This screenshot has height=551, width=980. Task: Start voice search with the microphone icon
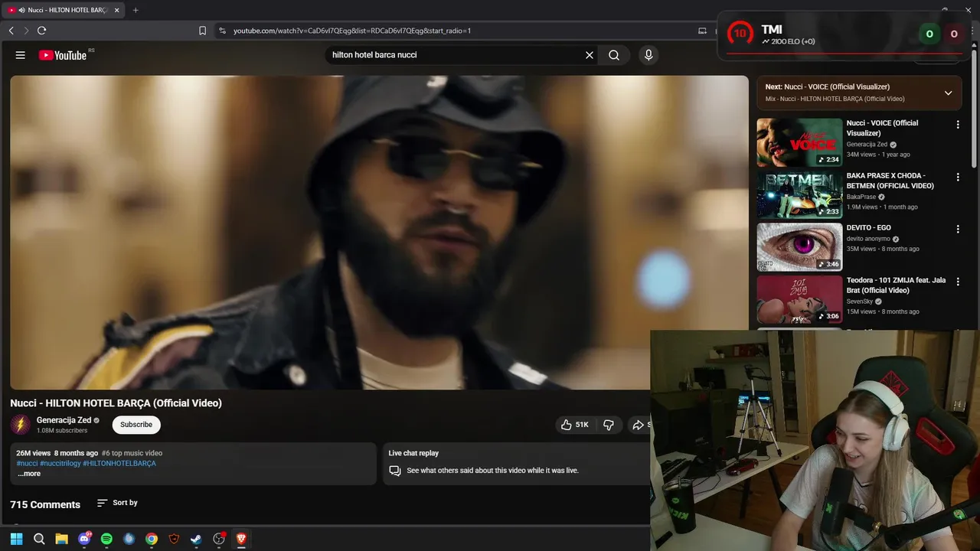pos(648,55)
